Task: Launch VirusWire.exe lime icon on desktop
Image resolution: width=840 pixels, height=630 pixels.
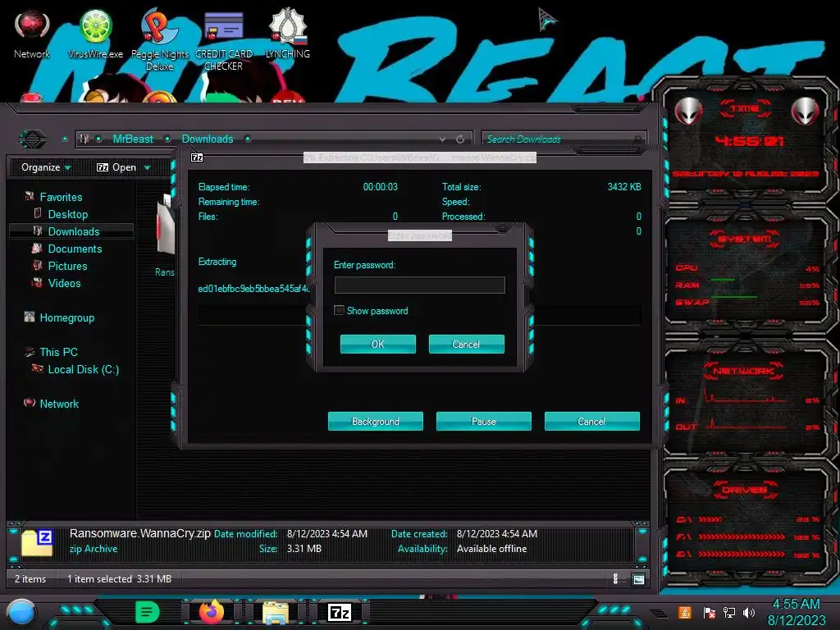Action: [95, 33]
